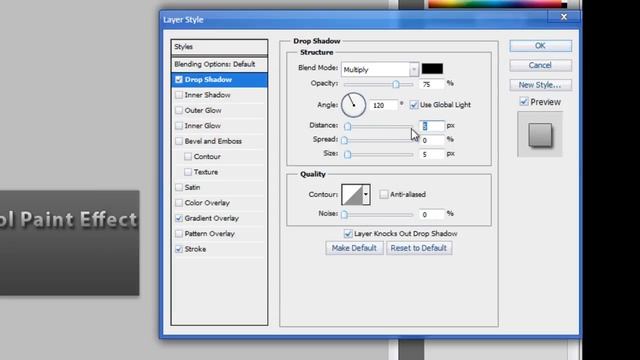Select Blending Options: Default
This screenshot has height=360, width=640.
tap(220, 64)
